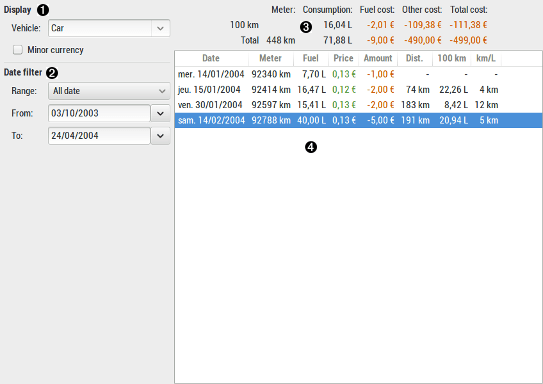Click consumption summary 16,04 L
Viewport: 543px width, 384px height.
tap(338, 25)
